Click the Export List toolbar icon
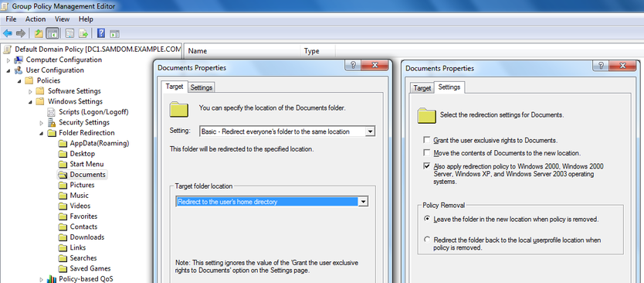 pos(83,33)
